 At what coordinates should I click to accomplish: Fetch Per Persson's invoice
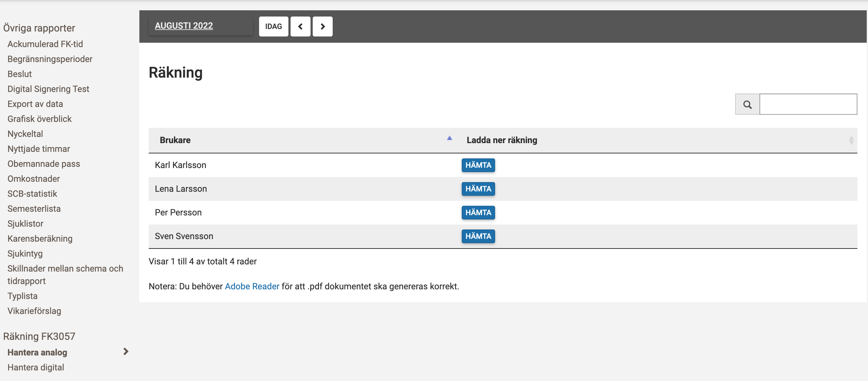478,213
